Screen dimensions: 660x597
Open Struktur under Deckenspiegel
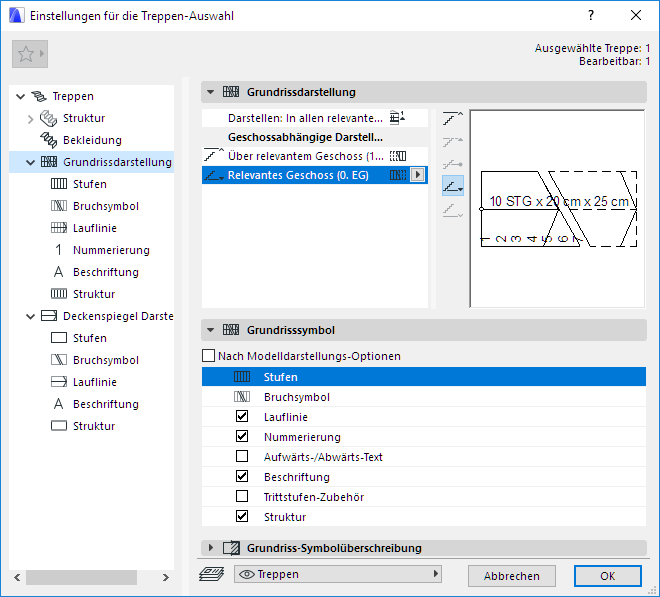94,426
